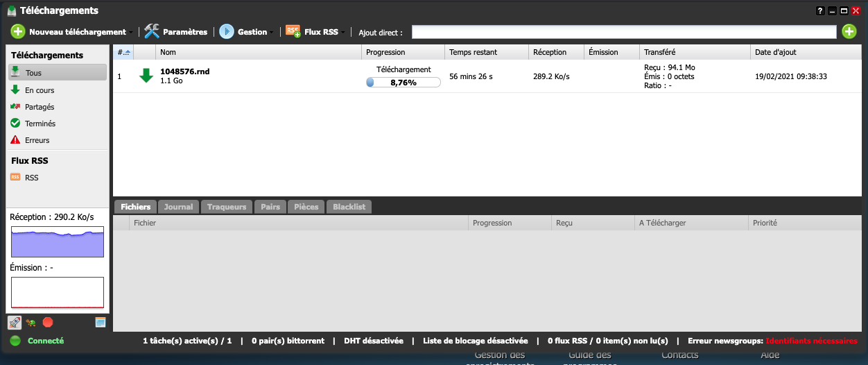Screen dimensions: 868x365
Task: Sort by the Émission column header
Action: click(611, 52)
